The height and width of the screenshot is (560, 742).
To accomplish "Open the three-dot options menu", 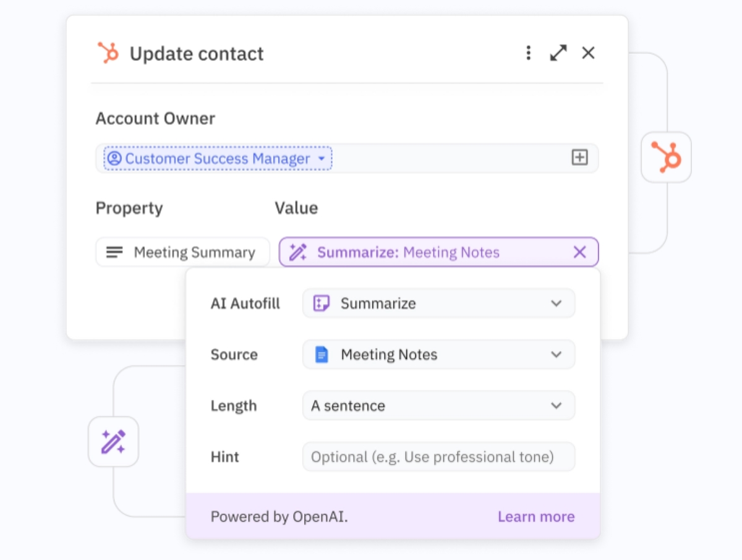I will tap(528, 53).
